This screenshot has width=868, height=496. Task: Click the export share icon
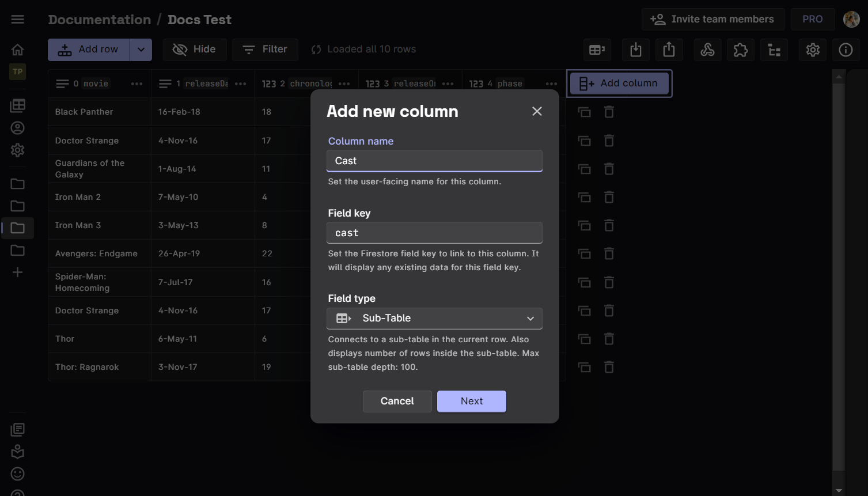[669, 50]
